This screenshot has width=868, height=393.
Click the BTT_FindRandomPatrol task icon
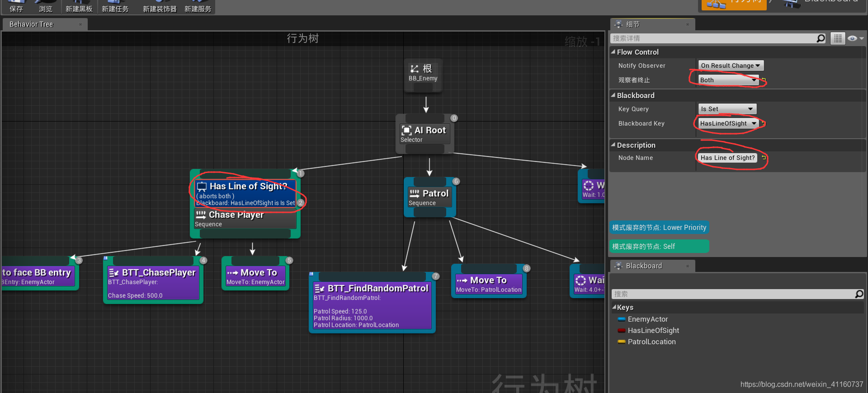(319, 288)
